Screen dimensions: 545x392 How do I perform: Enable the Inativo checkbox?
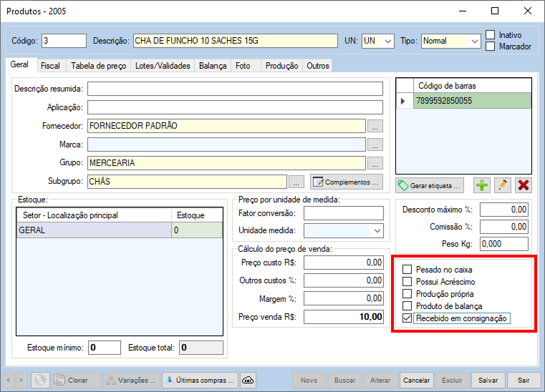pos(490,35)
